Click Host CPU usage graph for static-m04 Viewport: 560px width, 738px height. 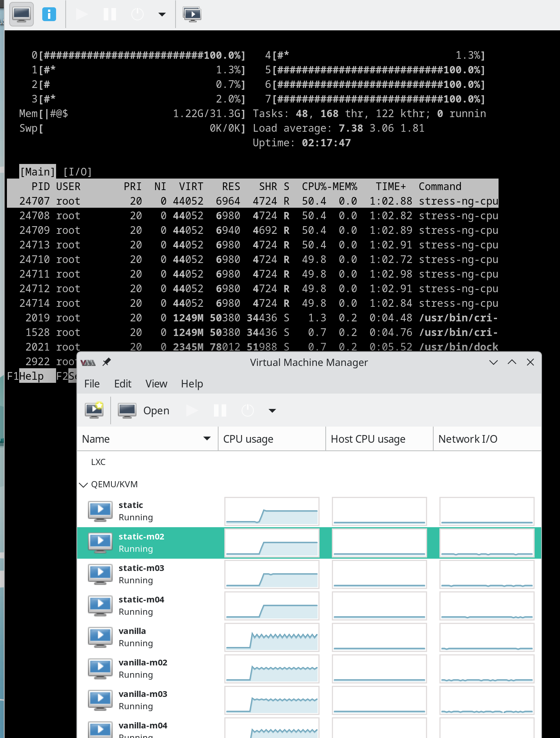point(379,606)
